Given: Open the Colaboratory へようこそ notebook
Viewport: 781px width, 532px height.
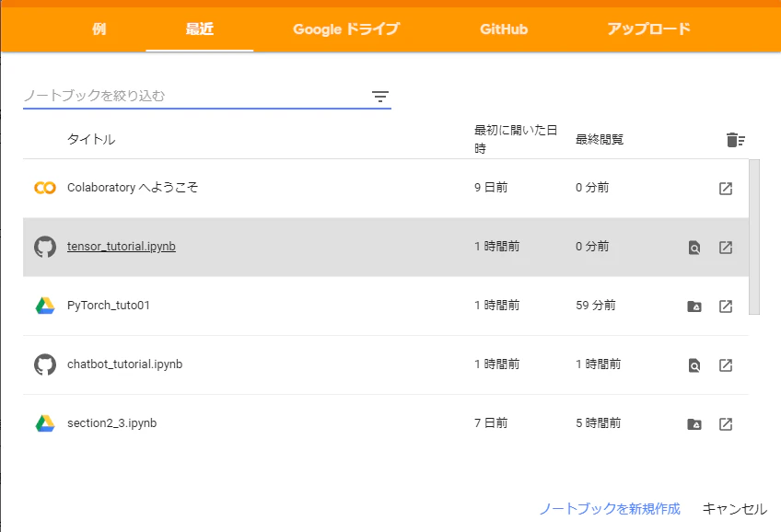Looking at the screenshot, I should click(133, 187).
